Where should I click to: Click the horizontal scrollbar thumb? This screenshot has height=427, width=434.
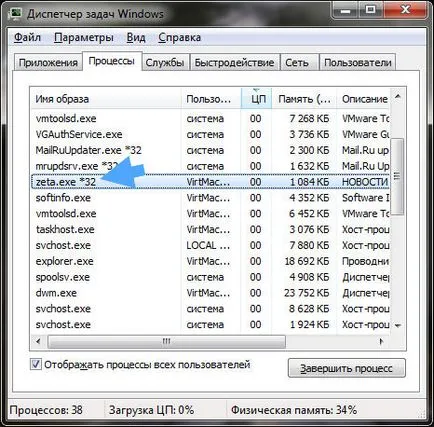tap(166, 341)
